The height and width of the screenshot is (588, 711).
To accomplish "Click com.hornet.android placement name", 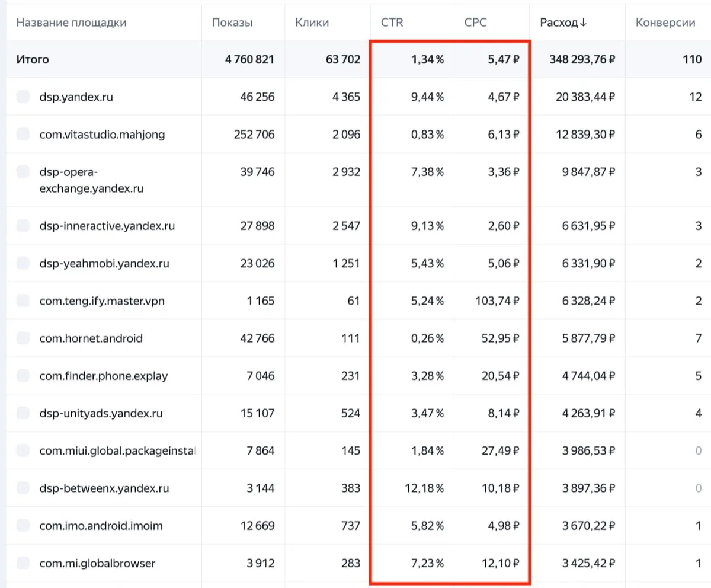I will point(91,338).
